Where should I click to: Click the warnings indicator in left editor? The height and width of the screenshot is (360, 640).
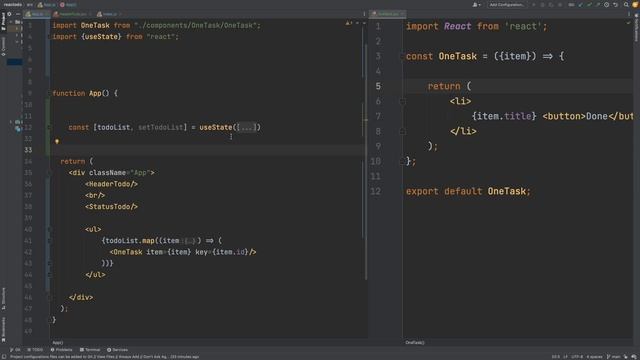click(x=348, y=23)
